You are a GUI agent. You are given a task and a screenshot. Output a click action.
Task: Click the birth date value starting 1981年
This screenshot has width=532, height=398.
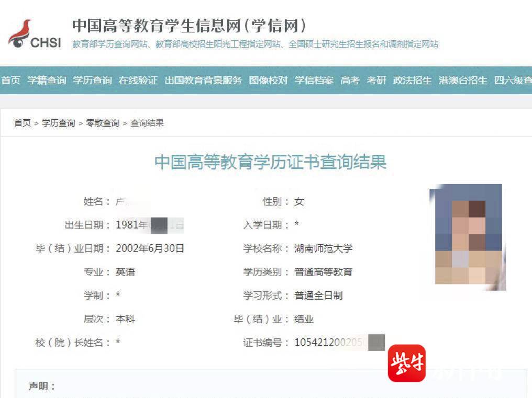tap(150, 225)
